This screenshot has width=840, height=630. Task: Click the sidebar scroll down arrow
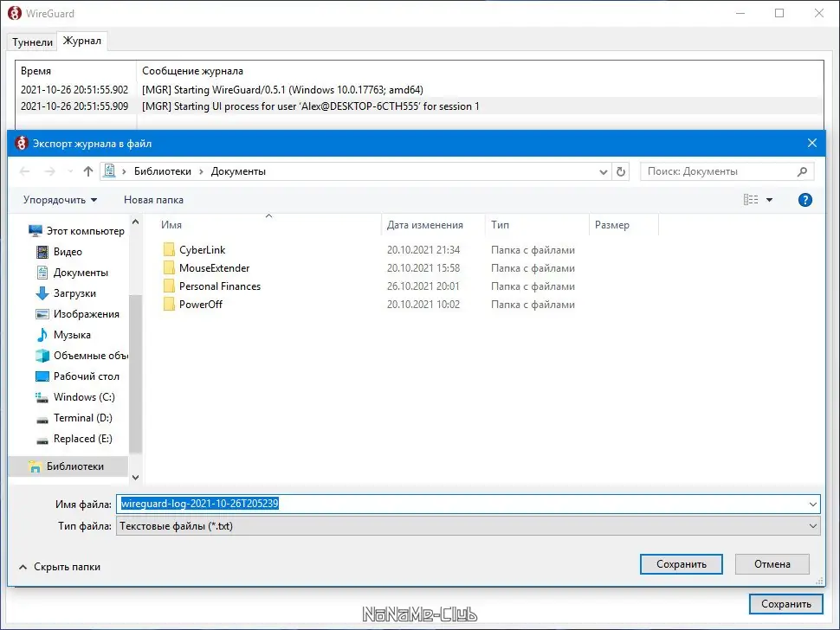pos(136,478)
